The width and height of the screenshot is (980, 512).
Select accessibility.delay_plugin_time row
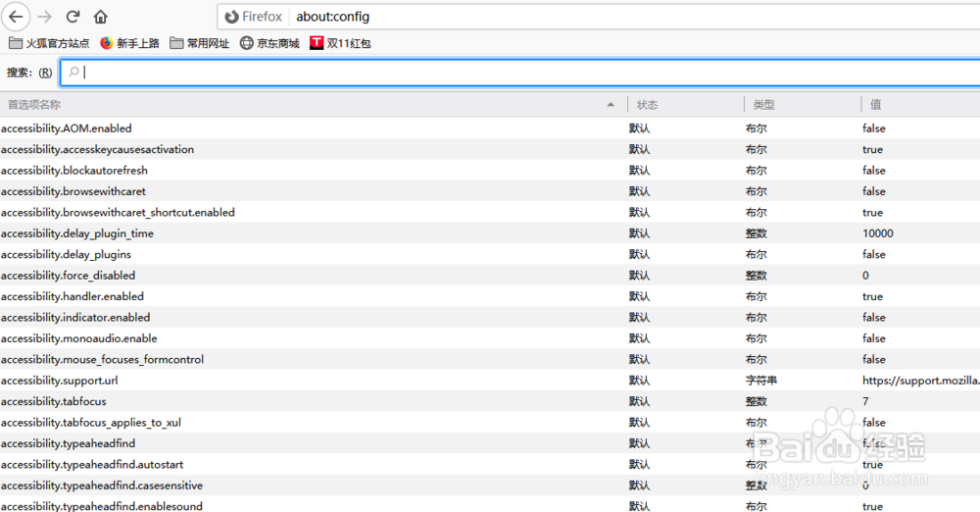click(x=490, y=232)
